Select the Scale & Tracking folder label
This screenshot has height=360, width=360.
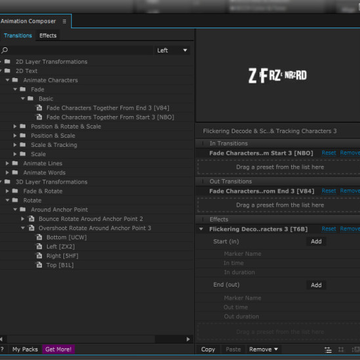54,145
